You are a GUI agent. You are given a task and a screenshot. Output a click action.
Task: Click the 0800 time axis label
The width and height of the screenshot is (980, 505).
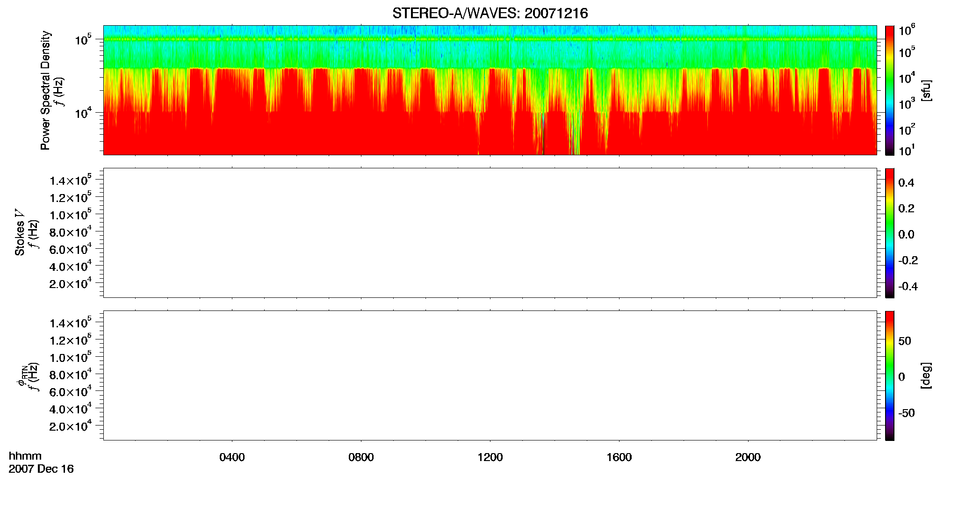361,457
